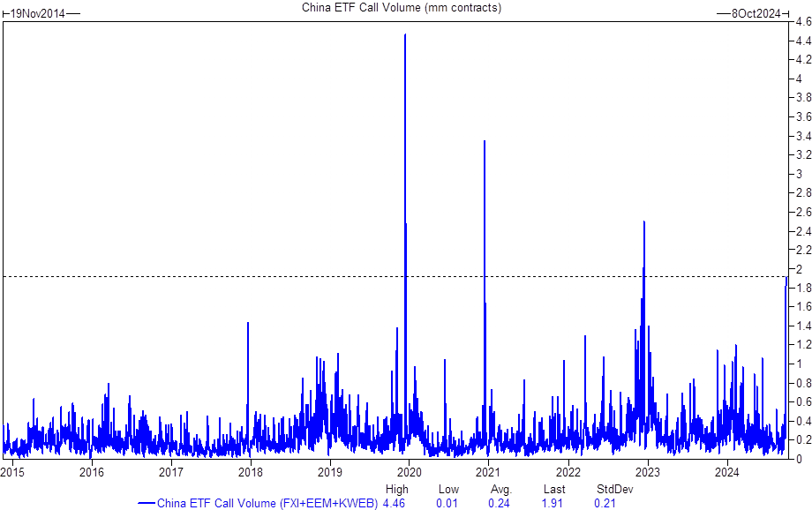
Task: Click the 2017 x-axis year label
Action: (x=171, y=472)
